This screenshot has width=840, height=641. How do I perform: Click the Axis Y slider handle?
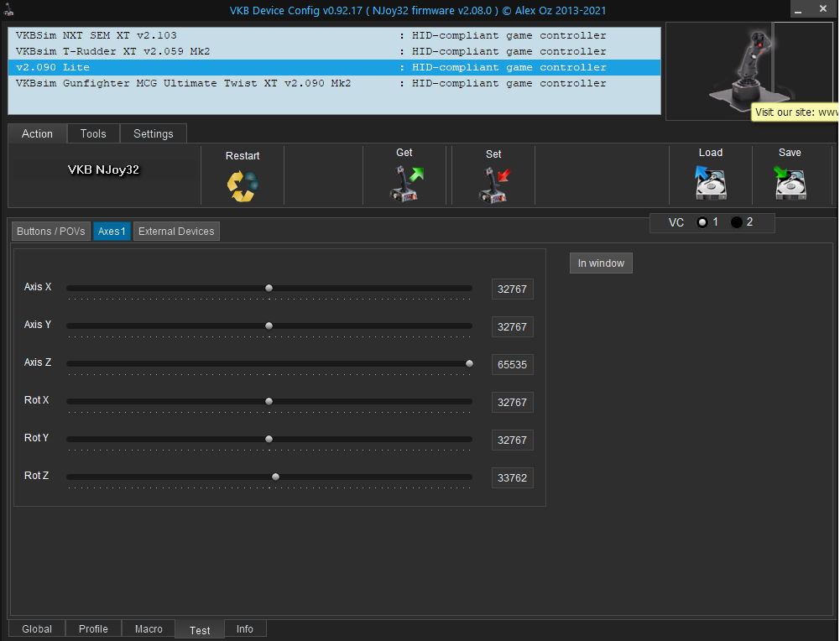tap(269, 326)
